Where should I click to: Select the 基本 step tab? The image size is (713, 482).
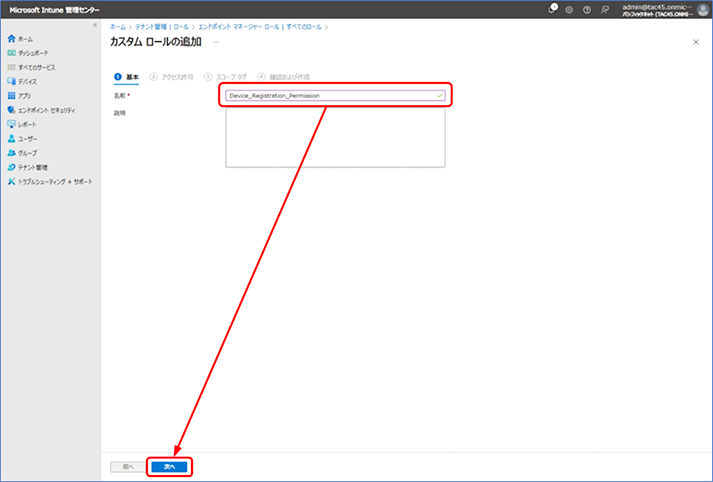pyautogui.click(x=126, y=77)
